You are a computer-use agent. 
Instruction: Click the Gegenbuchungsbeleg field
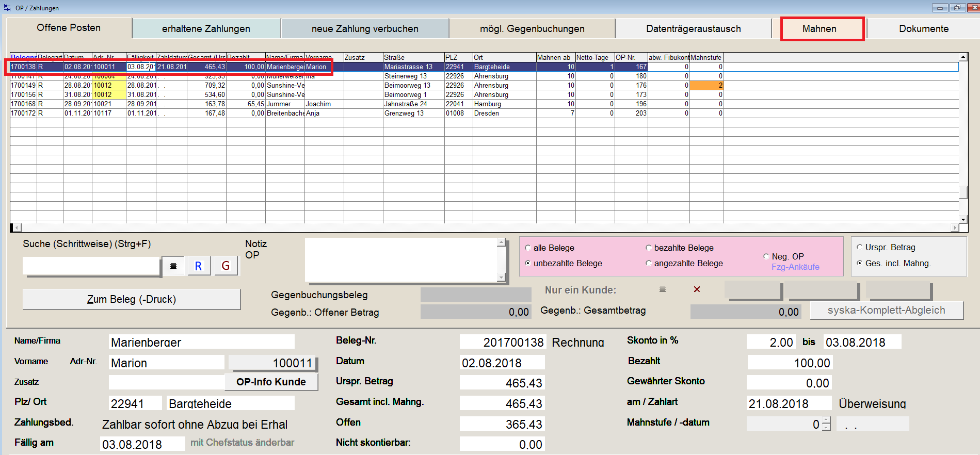point(476,295)
